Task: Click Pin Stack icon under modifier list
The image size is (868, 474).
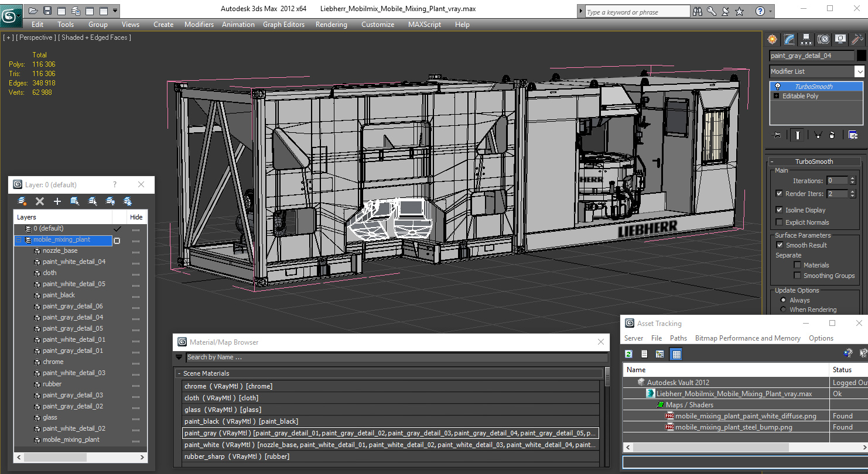Action: coord(777,135)
